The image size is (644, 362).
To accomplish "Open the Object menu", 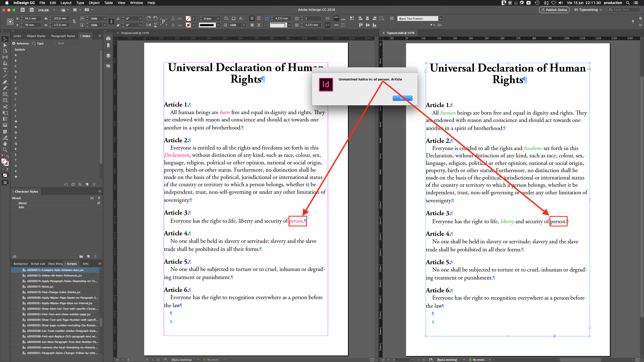I will pyautogui.click(x=94, y=3).
